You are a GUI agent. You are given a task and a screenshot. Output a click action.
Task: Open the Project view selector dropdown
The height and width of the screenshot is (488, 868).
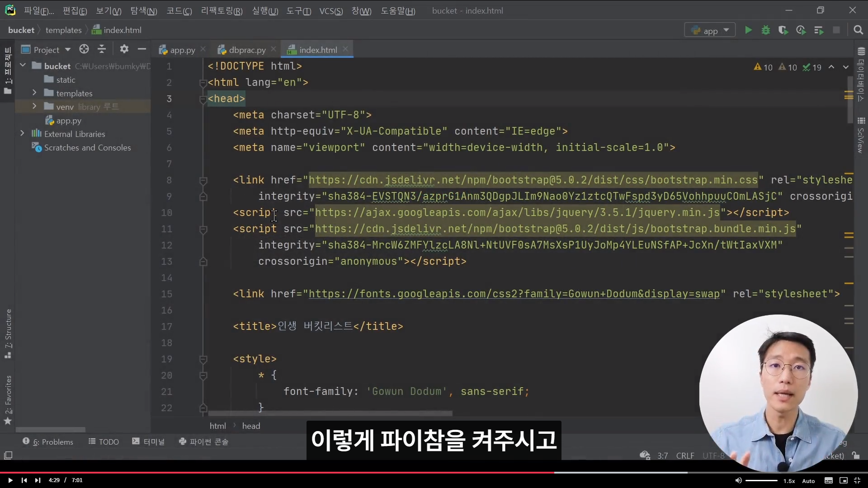tap(46, 50)
